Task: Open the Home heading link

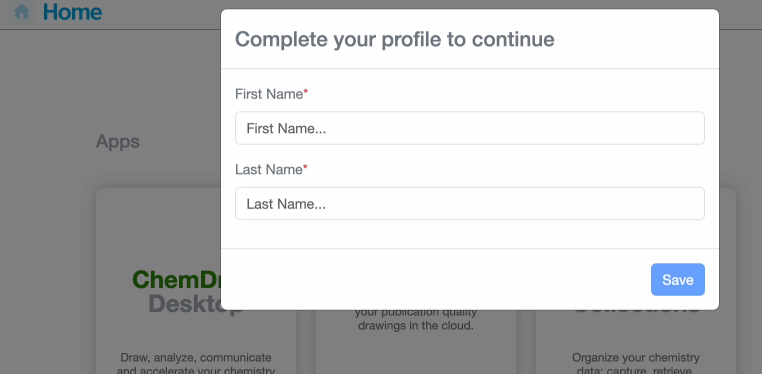Action: coord(72,12)
